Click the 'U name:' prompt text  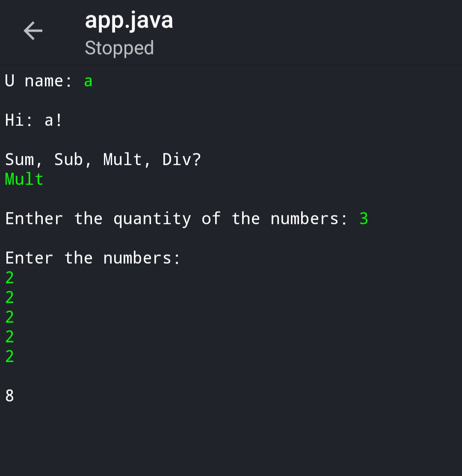38,81
